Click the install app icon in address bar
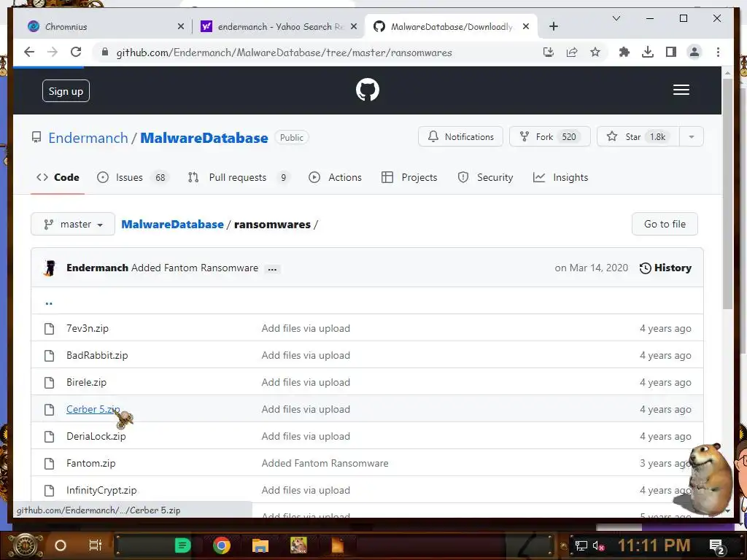Viewport: 747px width, 560px height. click(x=549, y=52)
